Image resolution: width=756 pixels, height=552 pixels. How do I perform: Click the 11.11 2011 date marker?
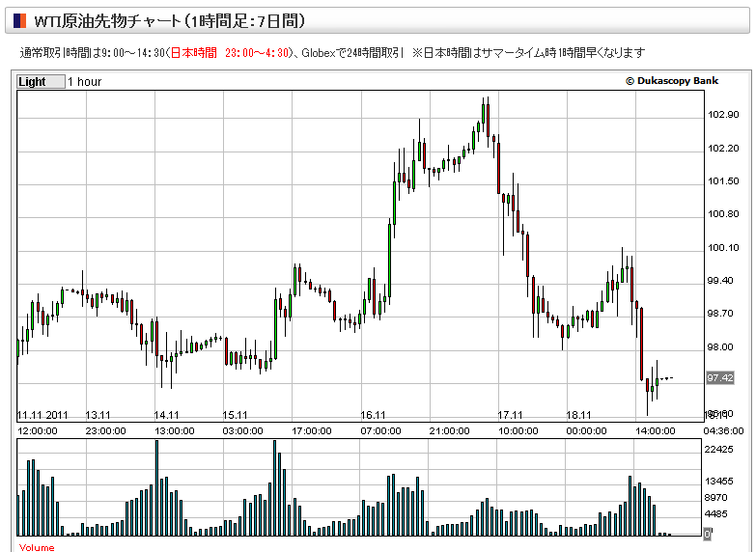click(39, 415)
